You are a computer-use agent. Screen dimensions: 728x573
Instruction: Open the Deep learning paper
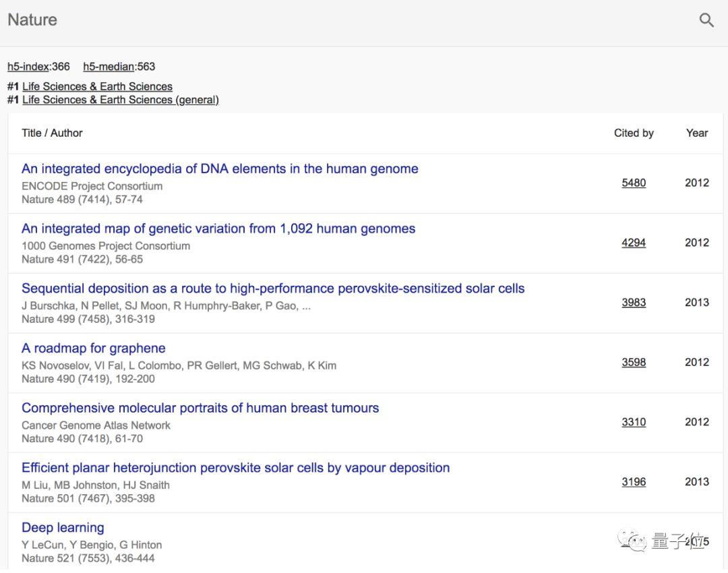63,527
